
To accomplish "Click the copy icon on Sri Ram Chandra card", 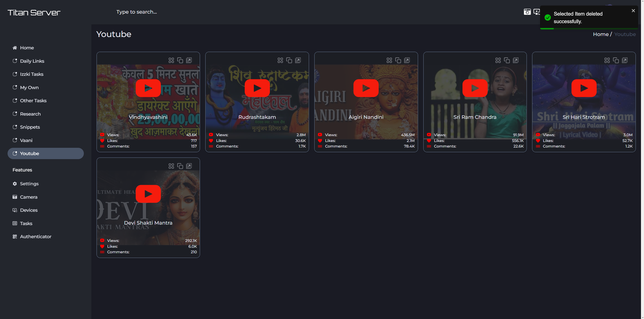I will [507, 60].
